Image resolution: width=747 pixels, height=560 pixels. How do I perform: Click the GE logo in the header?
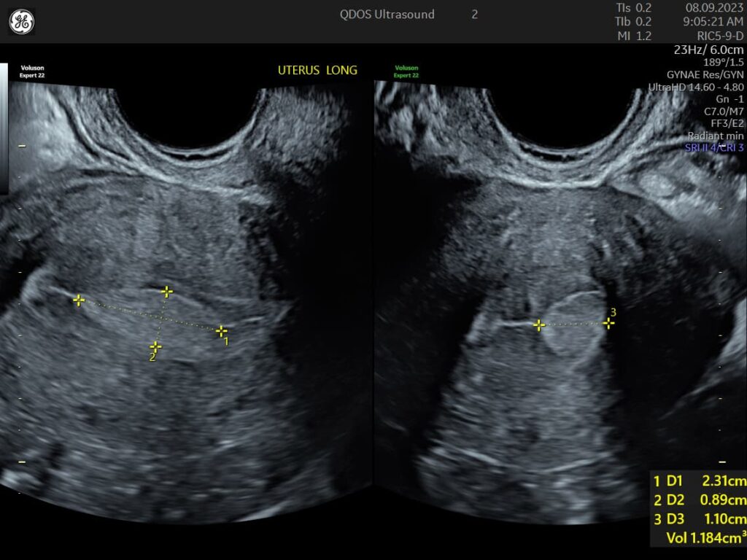21,22
